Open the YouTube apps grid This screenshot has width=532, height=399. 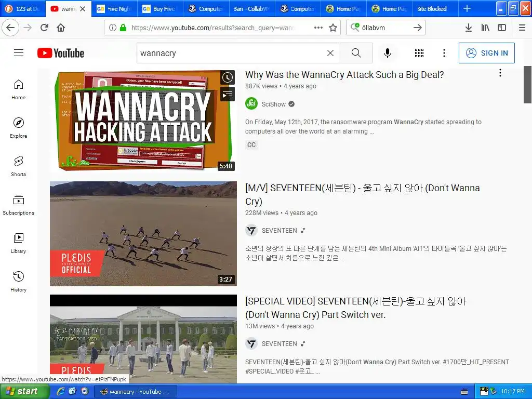click(x=419, y=53)
